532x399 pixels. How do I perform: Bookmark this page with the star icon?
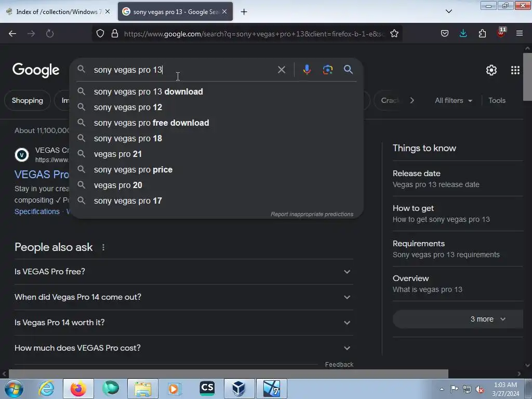(x=394, y=34)
